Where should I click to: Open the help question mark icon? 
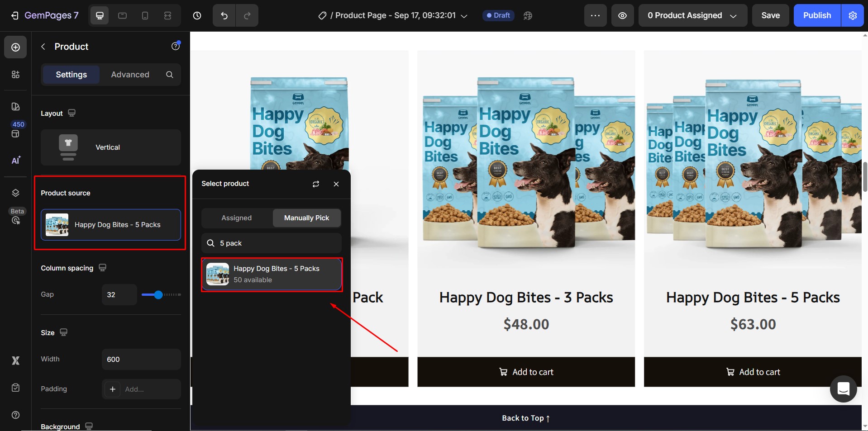click(15, 415)
